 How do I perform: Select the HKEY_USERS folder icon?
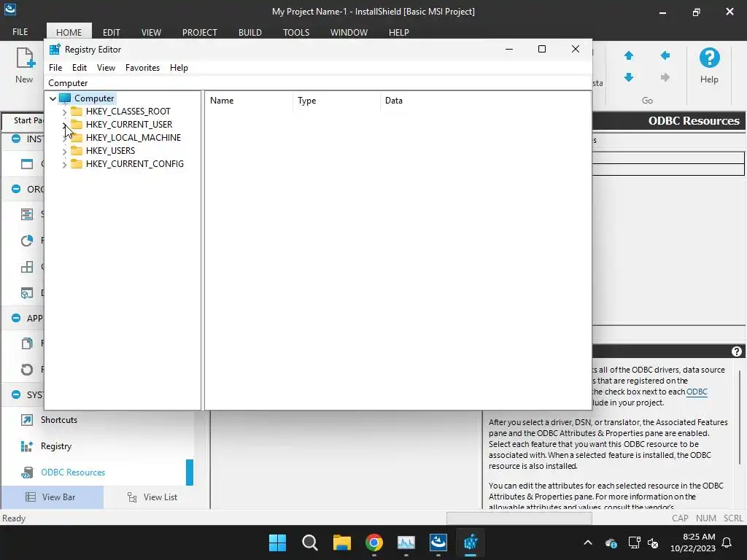[x=76, y=151]
